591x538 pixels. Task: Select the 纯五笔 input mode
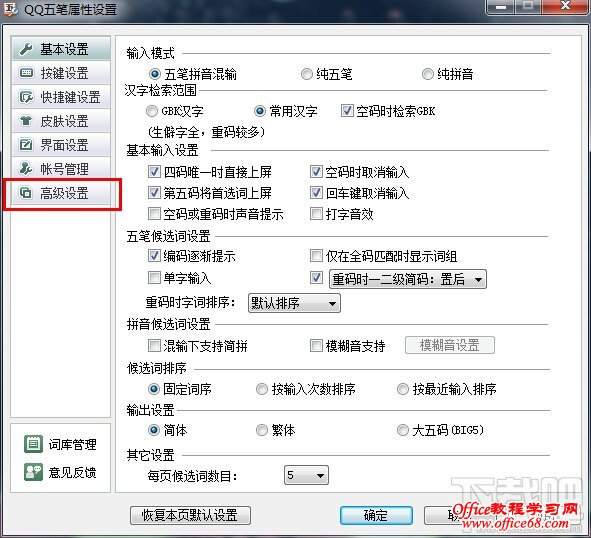pyautogui.click(x=306, y=74)
